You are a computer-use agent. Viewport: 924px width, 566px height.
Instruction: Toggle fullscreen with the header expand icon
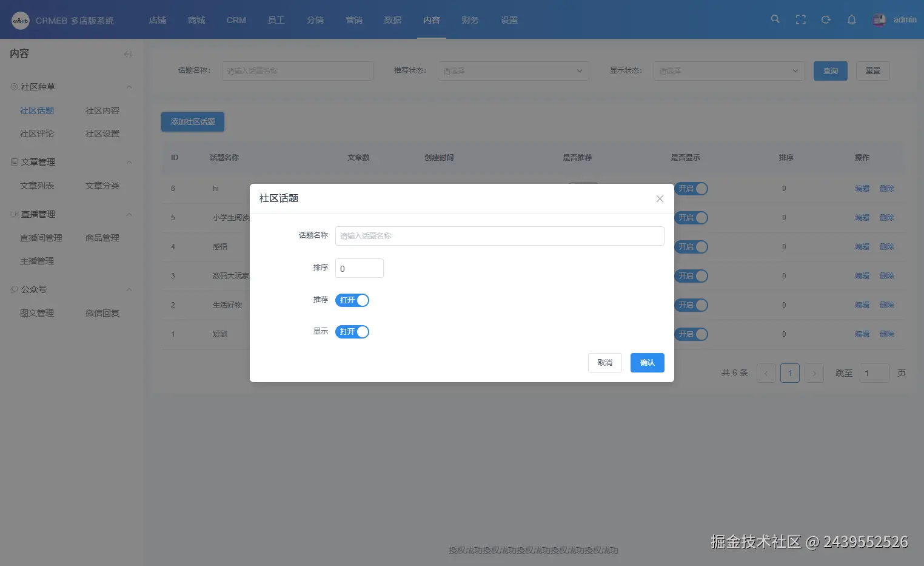tap(801, 20)
